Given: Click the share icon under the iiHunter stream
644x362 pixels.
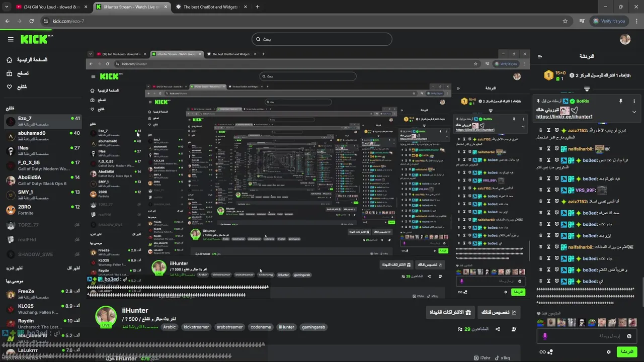Looking at the screenshot, I should [498, 329].
